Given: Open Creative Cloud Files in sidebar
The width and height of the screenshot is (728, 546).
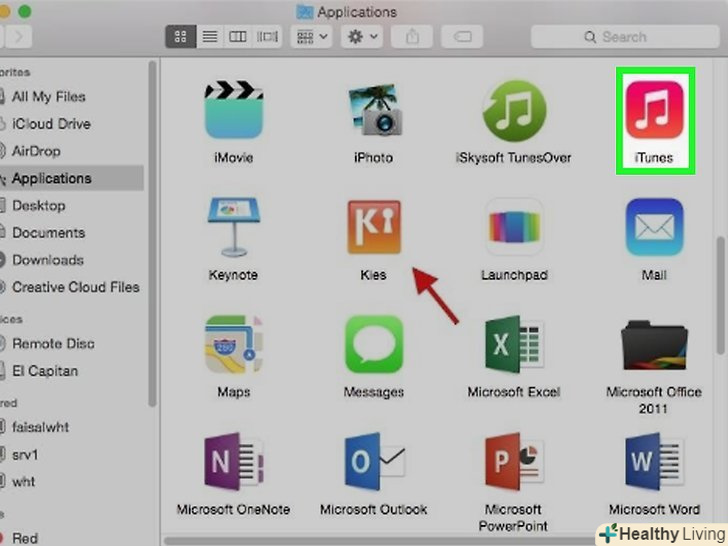Looking at the screenshot, I should [76, 287].
